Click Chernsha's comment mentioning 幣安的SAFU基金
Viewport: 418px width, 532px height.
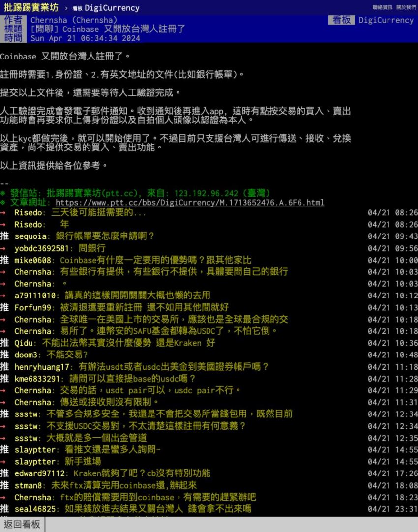point(168,331)
